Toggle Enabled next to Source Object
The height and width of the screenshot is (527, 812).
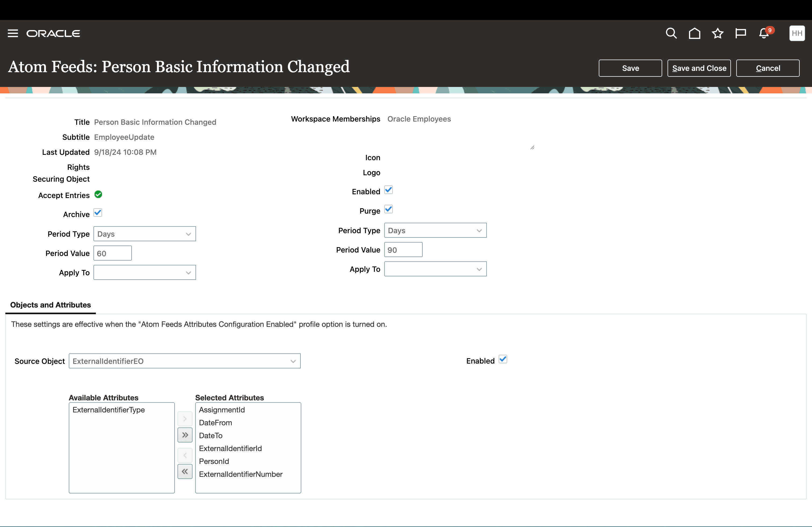[x=503, y=359]
